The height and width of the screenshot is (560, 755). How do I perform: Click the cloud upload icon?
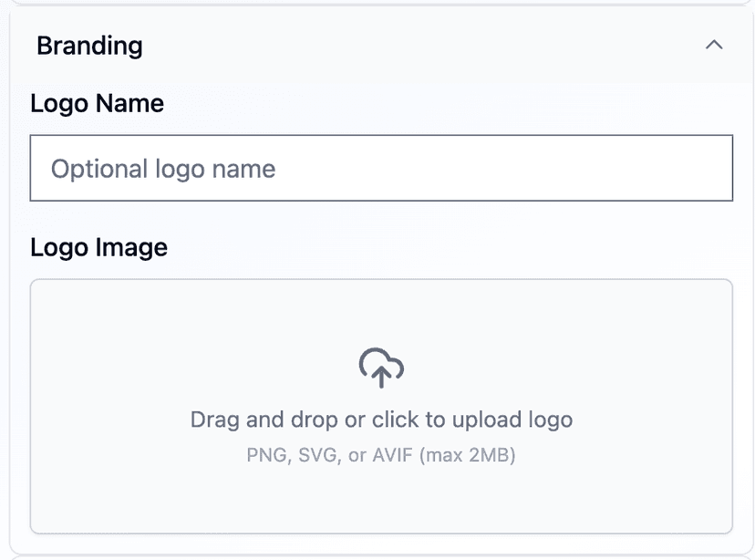(381, 368)
